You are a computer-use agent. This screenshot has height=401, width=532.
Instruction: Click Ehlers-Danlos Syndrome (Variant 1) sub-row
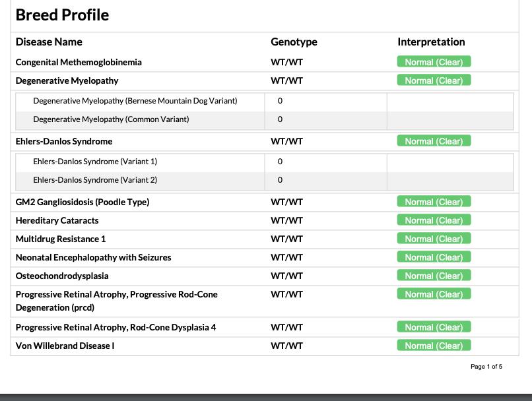pyautogui.click(x=95, y=162)
